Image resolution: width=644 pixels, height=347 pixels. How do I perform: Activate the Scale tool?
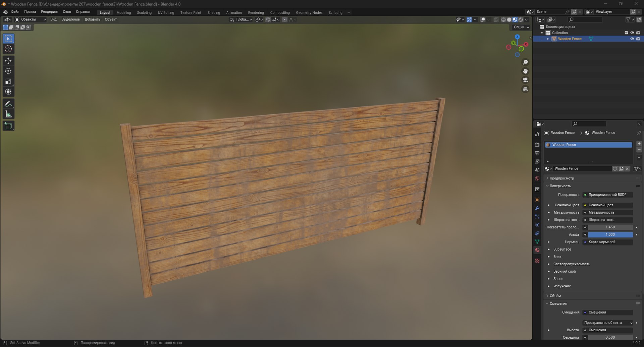(x=8, y=81)
